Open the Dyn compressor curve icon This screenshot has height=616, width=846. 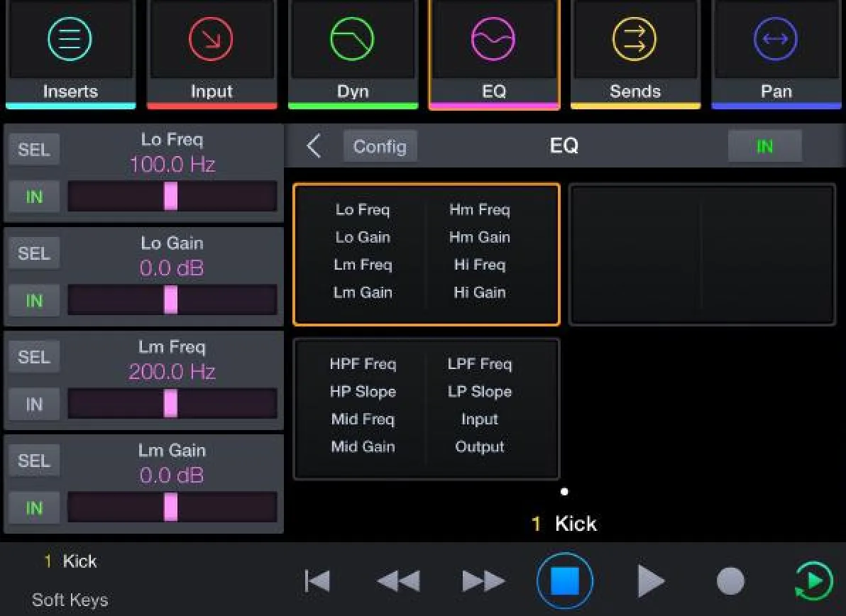click(352, 39)
